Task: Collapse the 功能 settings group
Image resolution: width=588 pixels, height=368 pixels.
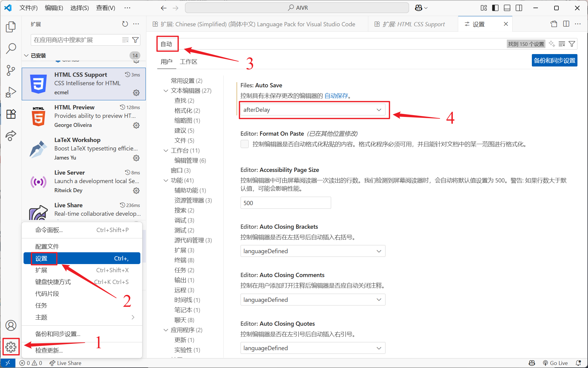Action: [166, 180]
